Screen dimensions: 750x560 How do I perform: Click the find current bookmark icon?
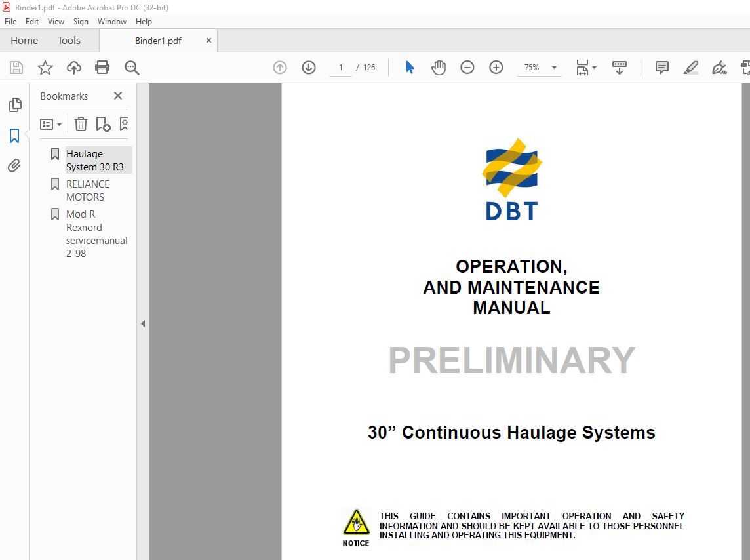pos(124,125)
